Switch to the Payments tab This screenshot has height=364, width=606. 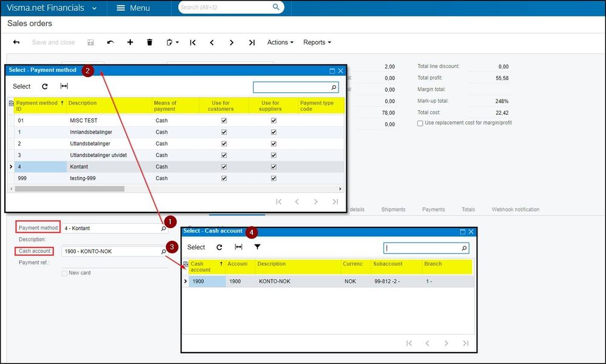(x=433, y=209)
